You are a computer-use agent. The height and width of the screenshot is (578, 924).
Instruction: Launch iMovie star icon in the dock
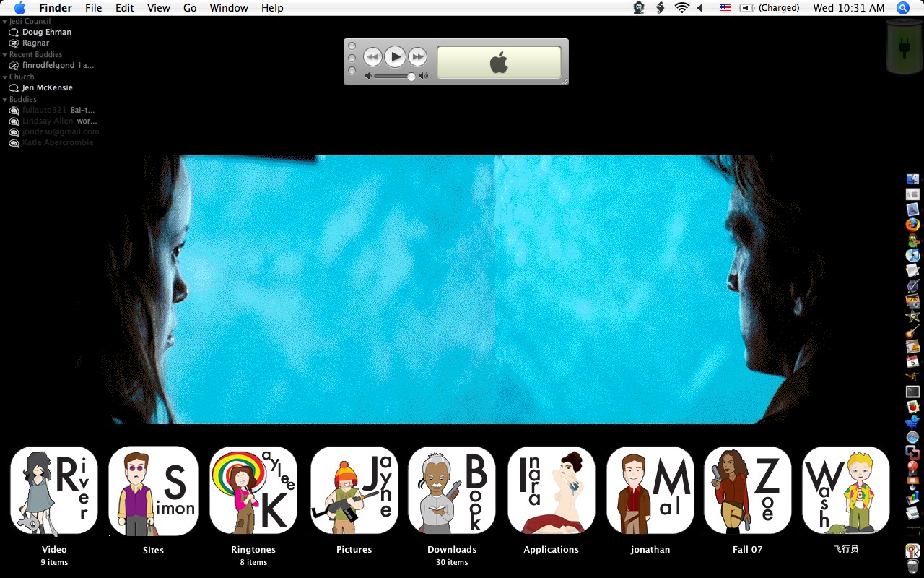[x=912, y=316]
